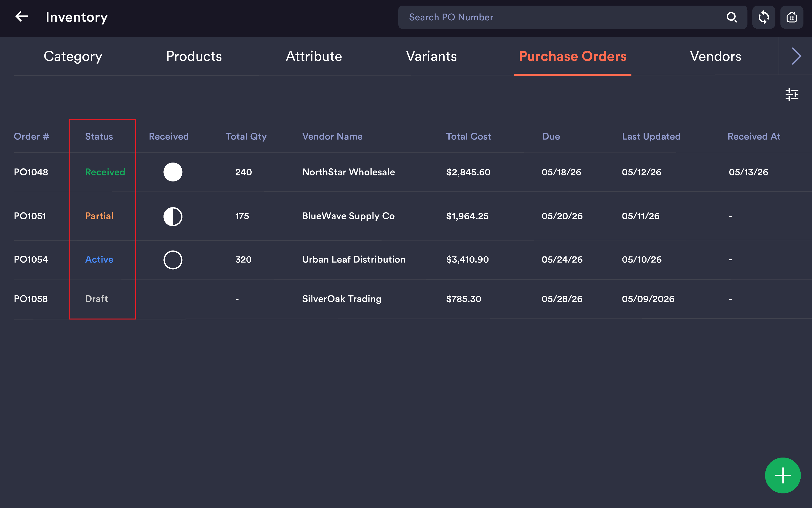Click quantity 175 in PO1051 row
This screenshot has width=812, height=508.
point(242,216)
